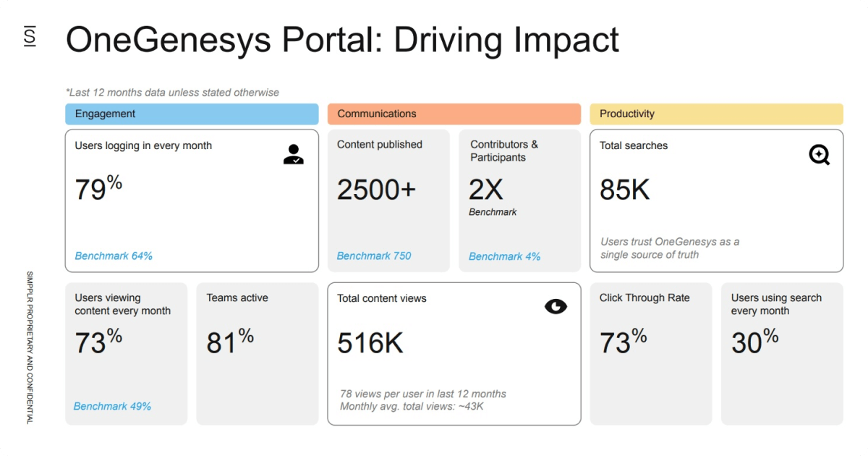Click the 78 views per user note
Screen dimensions: 868x456
point(423,394)
